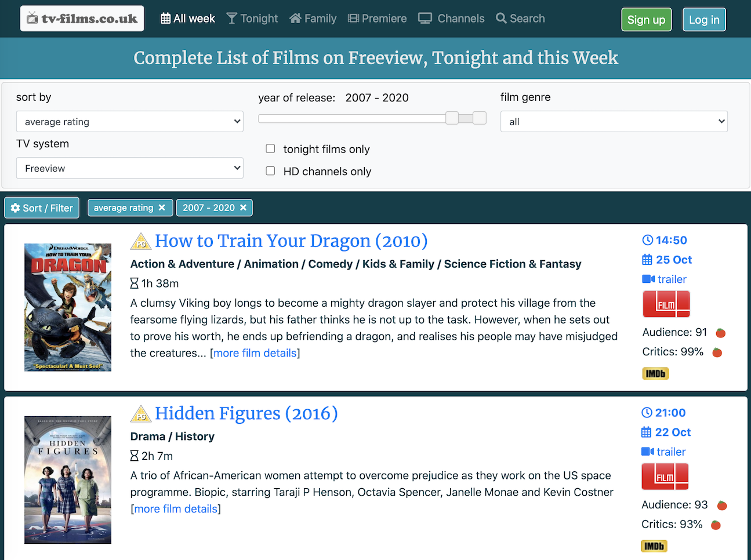Viewport: 751px width, 560px height.
Task: Open the Premiere section
Action: coord(377,18)
